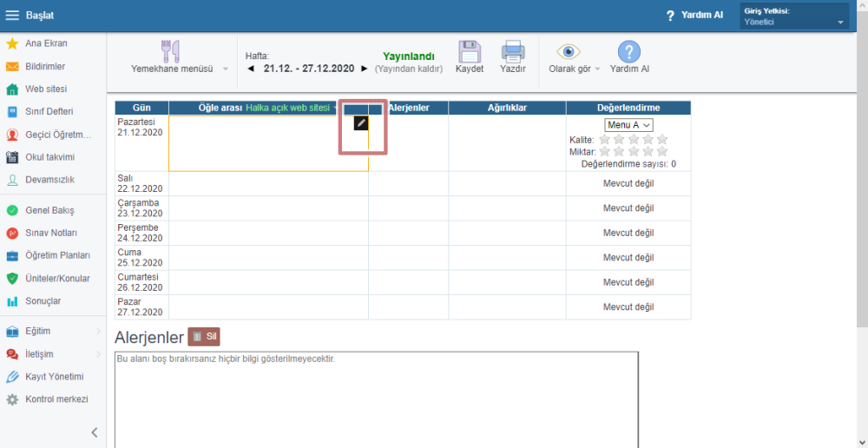
Task: Click the Yazdır printer icon
Action: click(513, 51)
